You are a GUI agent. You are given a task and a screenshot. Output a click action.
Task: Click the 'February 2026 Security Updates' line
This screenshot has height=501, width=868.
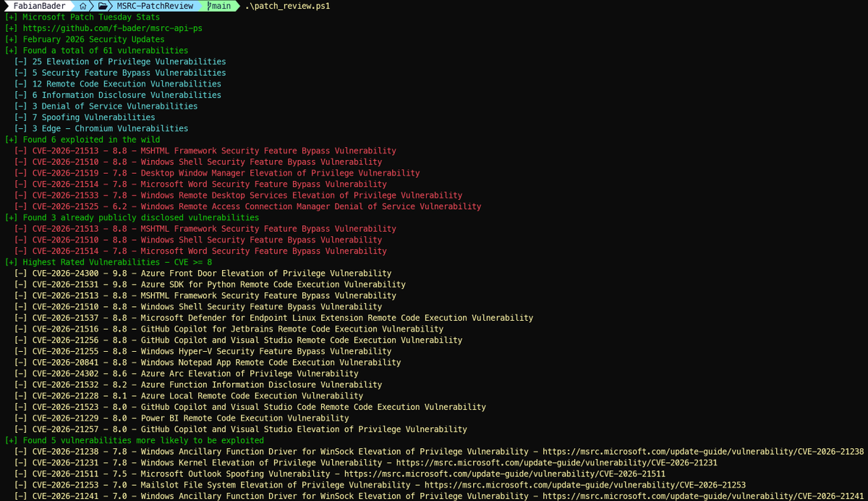[x=85, y=39]
